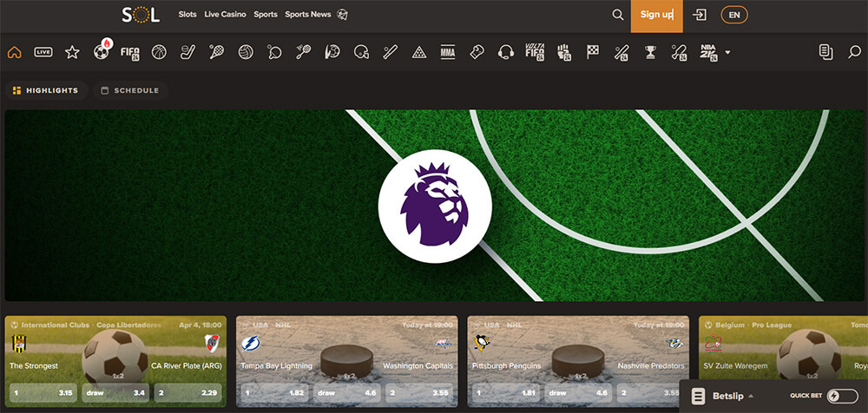Select the volleyball icon
Screen dimensions: 868x413
pyautogui.click(x=246, y=53)
